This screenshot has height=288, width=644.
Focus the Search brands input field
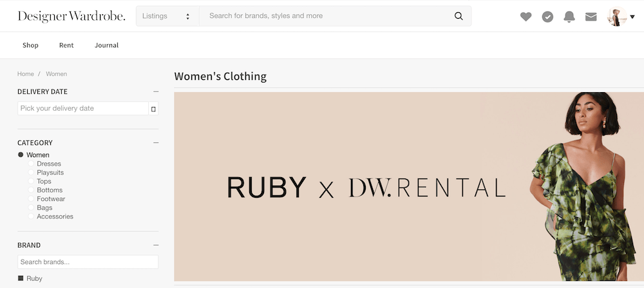(x=88, y=262)
